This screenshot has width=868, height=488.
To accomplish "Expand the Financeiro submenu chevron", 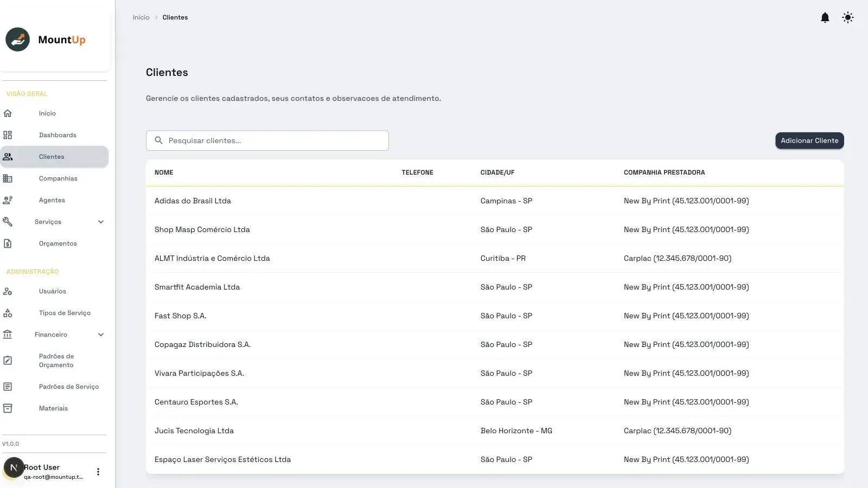I will tap(101, 335).
